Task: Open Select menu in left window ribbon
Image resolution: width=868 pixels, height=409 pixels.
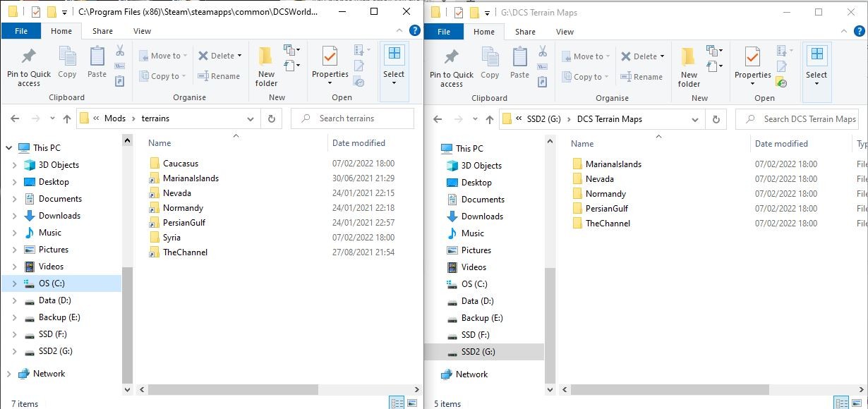Action: point(394,66)
